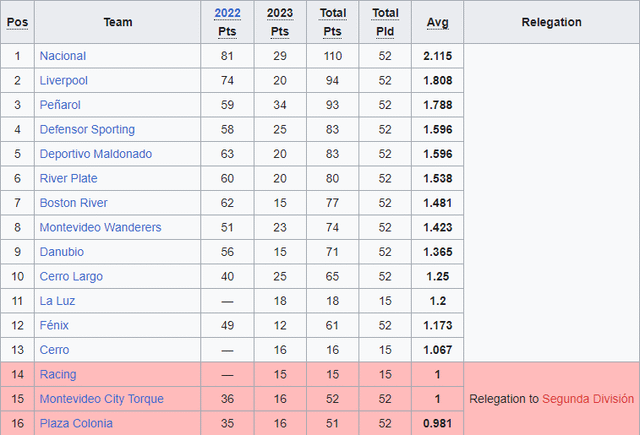
Task: Select Nacional's total points 110
Action: 333,56
